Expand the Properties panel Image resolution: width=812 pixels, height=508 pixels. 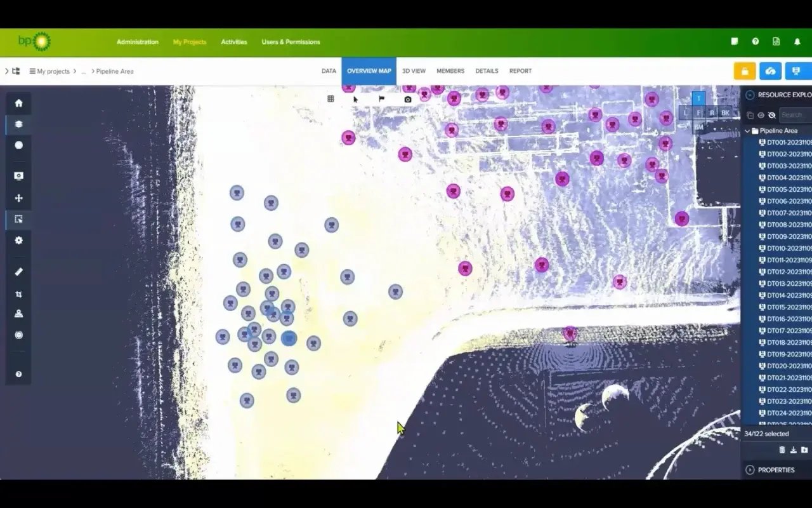pos(750,470)
